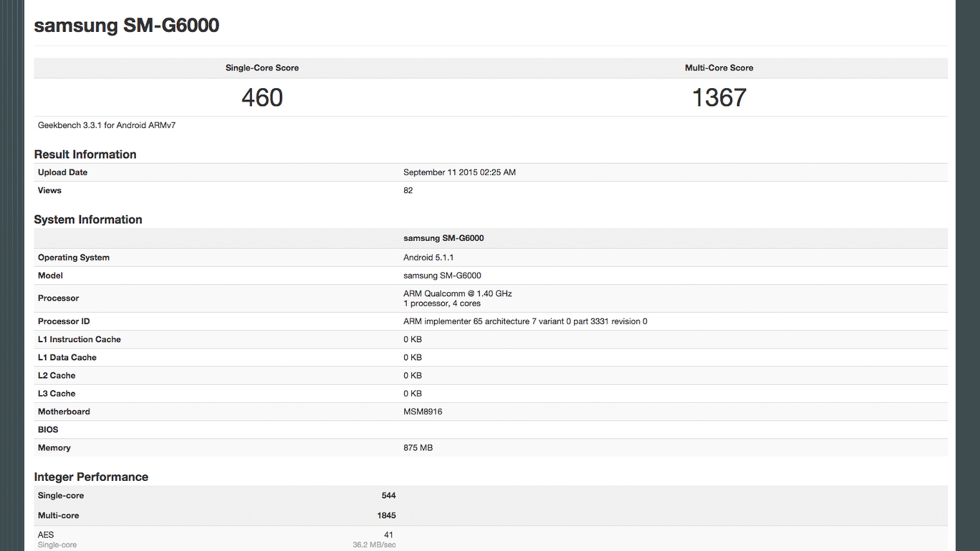Click the multi-core score value 1367
Viewport: 980px width, 551px height.
719,97
